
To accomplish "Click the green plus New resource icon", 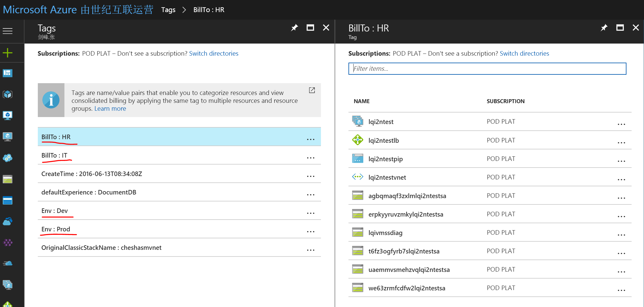I will [x=8, y=53].
